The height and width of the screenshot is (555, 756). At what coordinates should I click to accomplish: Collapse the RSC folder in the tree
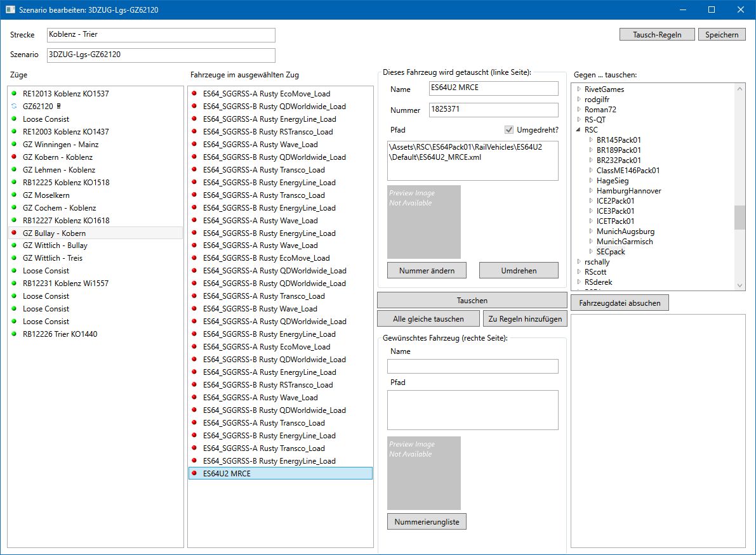tap(578, 130)
